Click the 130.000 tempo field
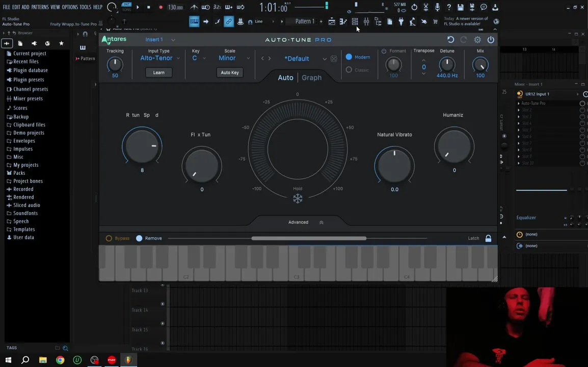Screen dimensions: 588x367 [175, 7]
